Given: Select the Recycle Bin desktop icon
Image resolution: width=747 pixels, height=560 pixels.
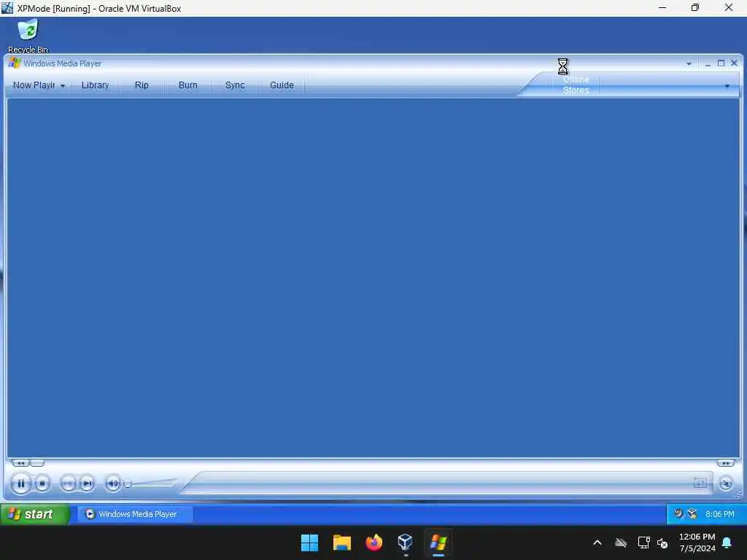Looking at the screenshot, I should pyautogui.click(x=28, y=36).
